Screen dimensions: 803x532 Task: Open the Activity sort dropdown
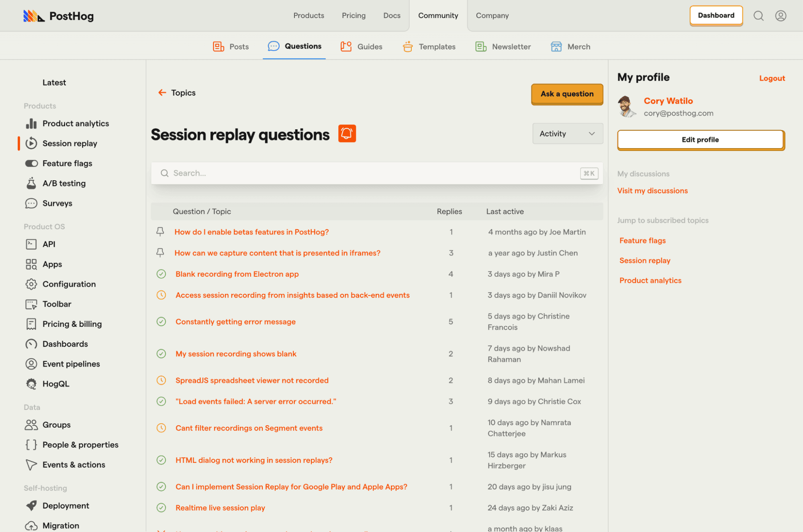[x=568, y=134]
